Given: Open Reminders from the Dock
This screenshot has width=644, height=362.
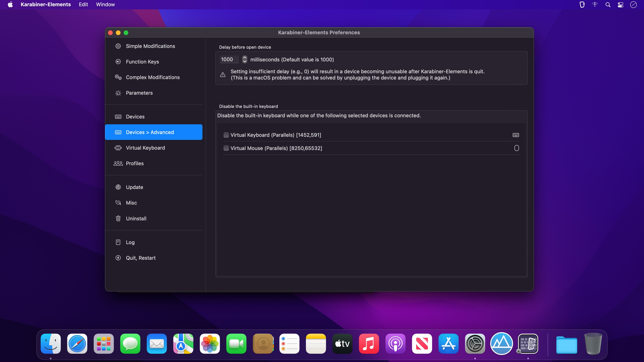Looking at the screenshot, I should (x=289, y=343).
